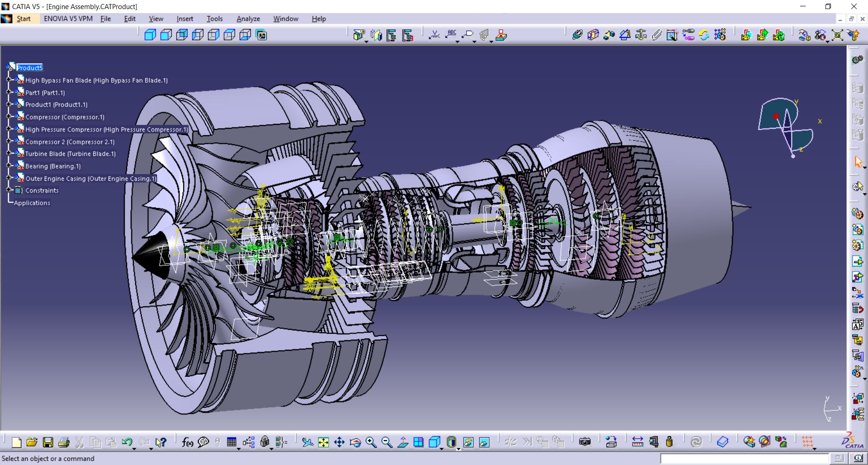The image size is (868, 465).
Task: Click the Formula f(x) icon
Action: point(187,442)
